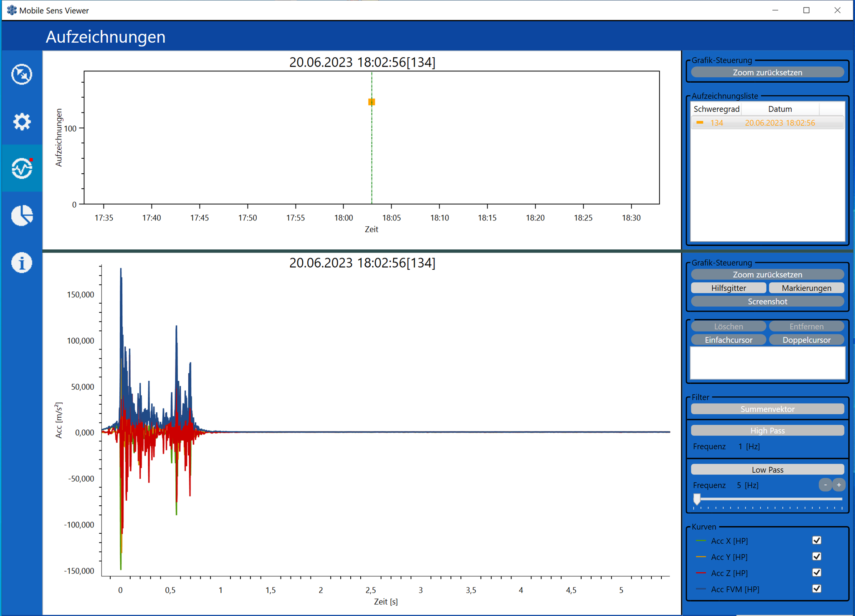
Task: Activate the Doppelcursor button
Action: [x=806, y=340]
